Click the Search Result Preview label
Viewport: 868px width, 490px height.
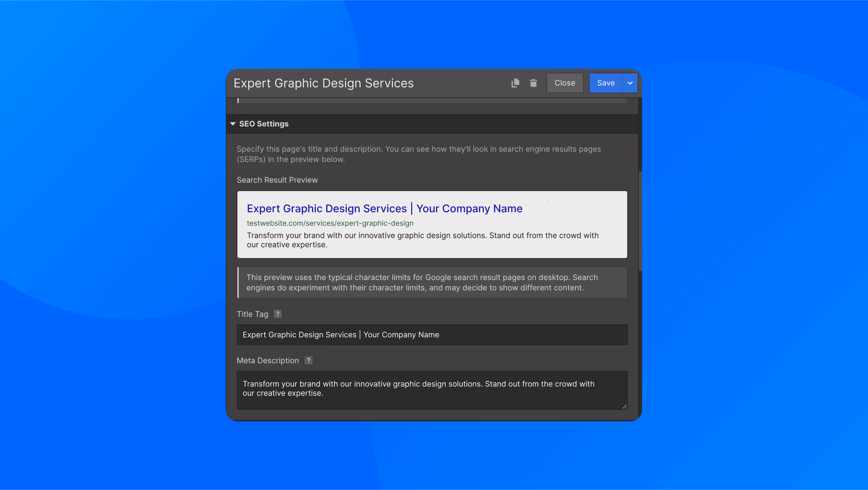point(277,180)
